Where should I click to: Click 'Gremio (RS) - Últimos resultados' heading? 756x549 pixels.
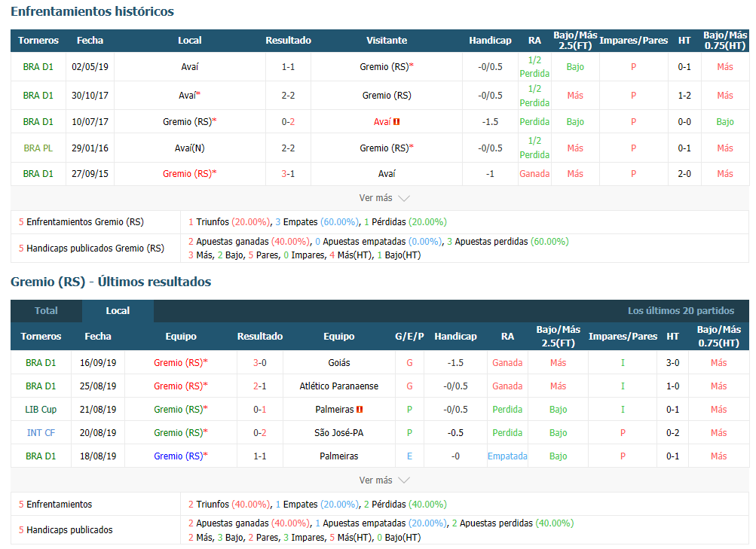(x=111, y=282)
